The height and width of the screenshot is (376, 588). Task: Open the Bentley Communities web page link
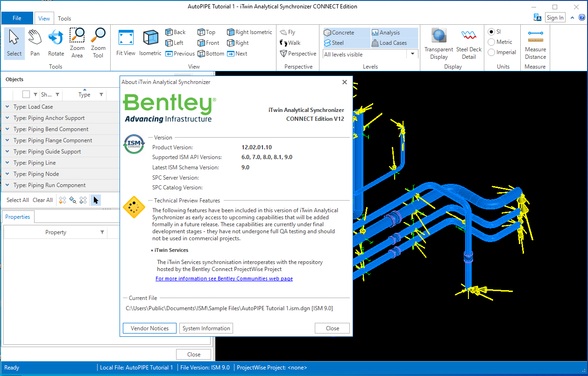tap(224, 279)
